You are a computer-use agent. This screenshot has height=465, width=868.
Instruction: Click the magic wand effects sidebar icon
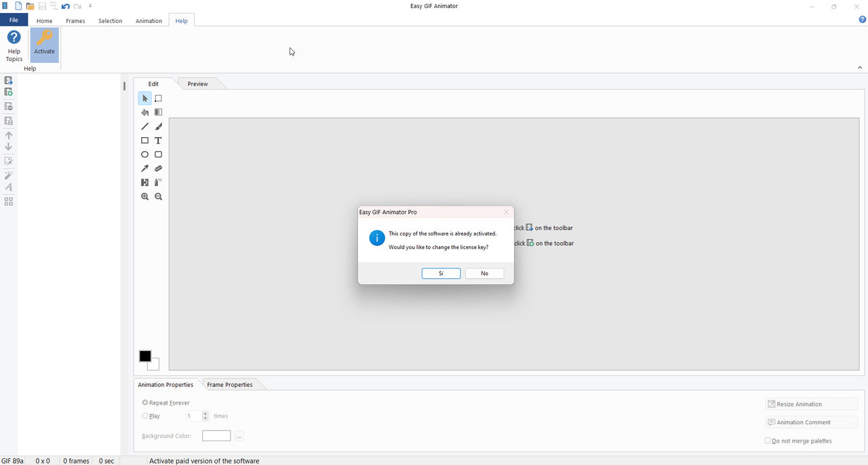point(8,175)
